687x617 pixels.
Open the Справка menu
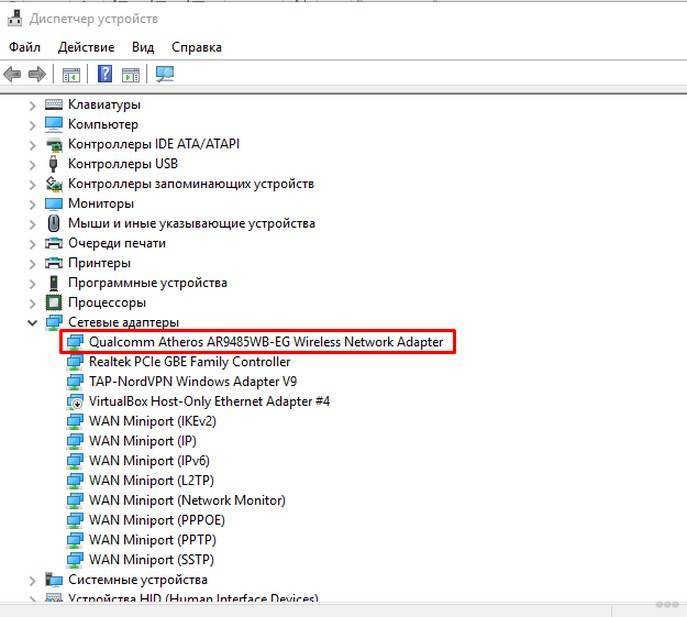[196, 47]
